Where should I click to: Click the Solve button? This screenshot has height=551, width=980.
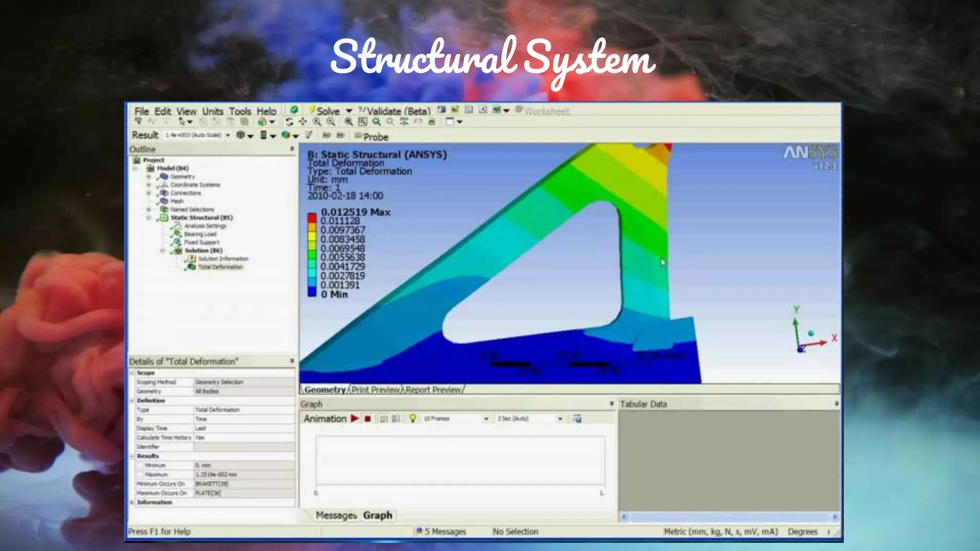tap(324, 111)
